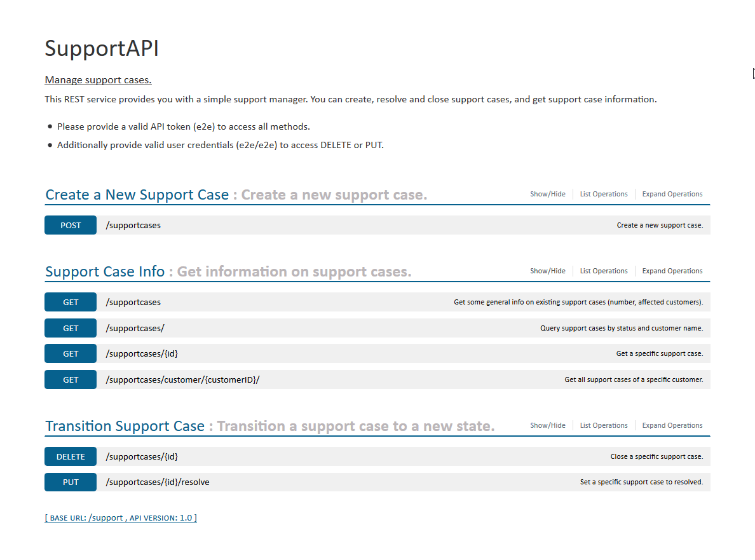Click the POST method badge for /supportcases
755x560 pixels.
(x=71, y=226)
